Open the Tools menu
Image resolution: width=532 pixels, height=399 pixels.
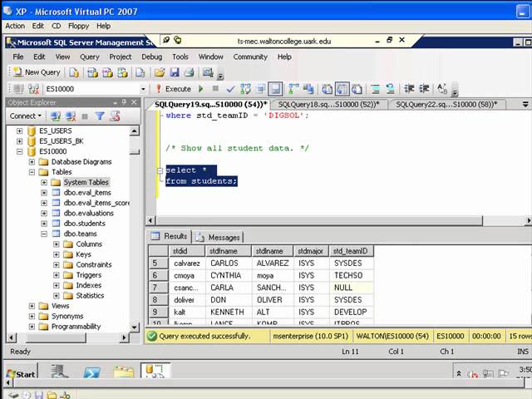coord(180,57)
